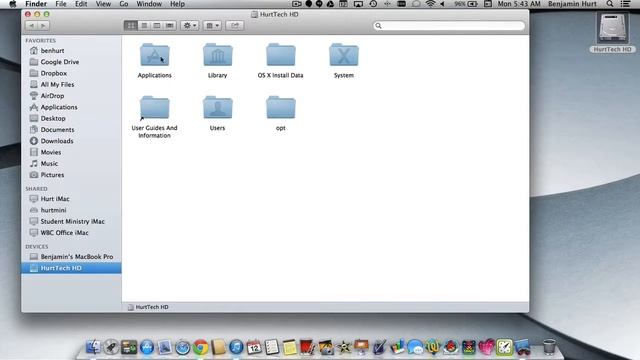640x360 pixels.
Task: Switch to column view in toolbar
Action: (157, 25)
